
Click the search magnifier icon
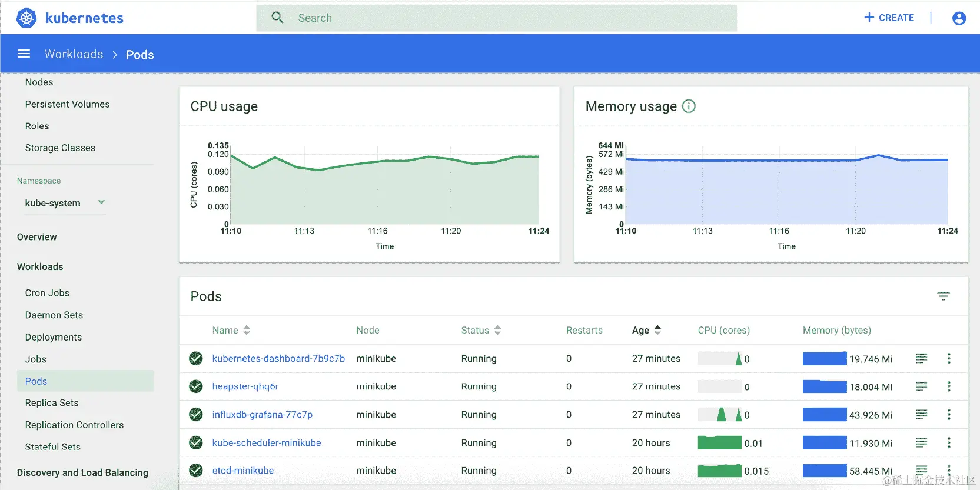277,18
